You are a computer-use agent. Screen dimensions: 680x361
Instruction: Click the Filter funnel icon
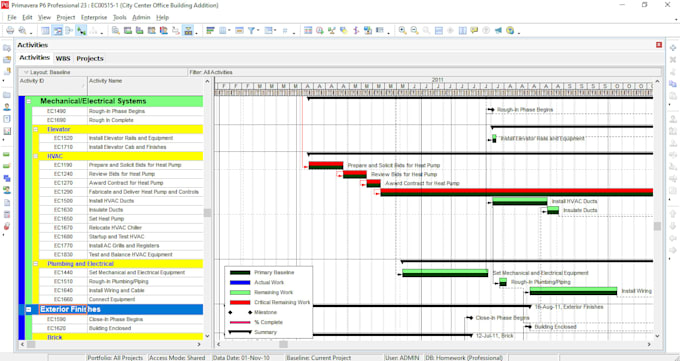click(251, 30)
